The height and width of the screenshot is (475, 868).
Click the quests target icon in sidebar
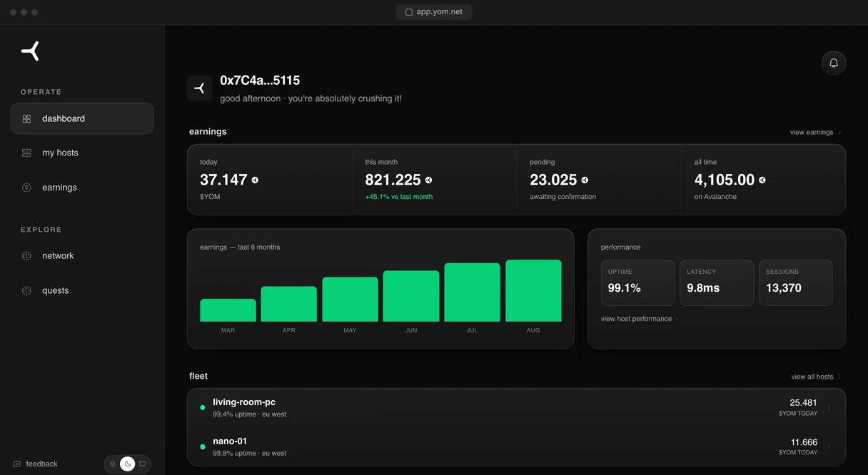pos(26,290)
